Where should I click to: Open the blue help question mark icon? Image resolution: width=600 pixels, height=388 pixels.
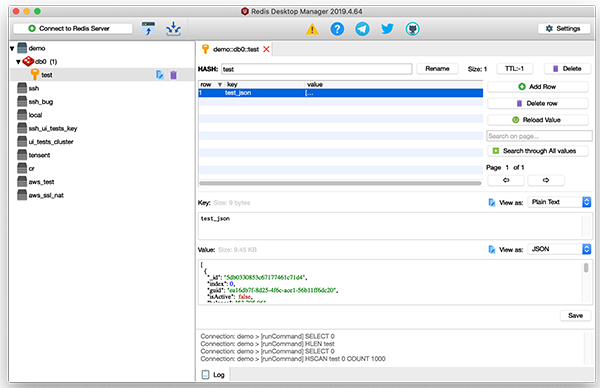coord(337,29)
